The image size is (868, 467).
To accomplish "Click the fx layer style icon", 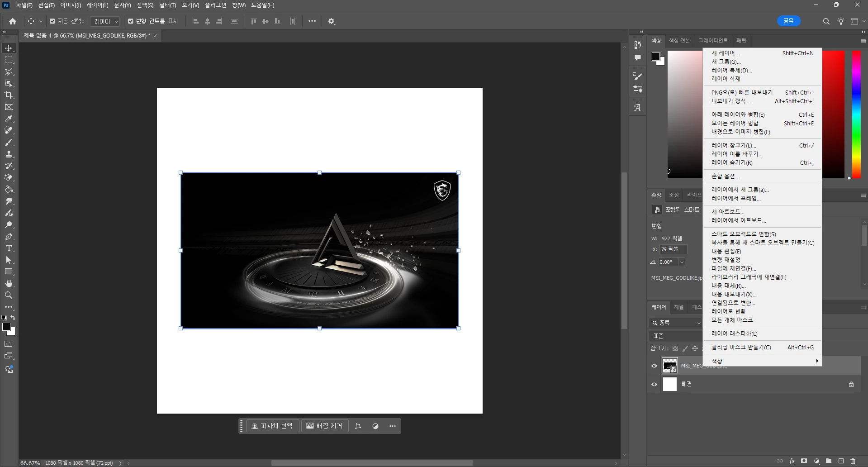I will [x=792, y=461].
